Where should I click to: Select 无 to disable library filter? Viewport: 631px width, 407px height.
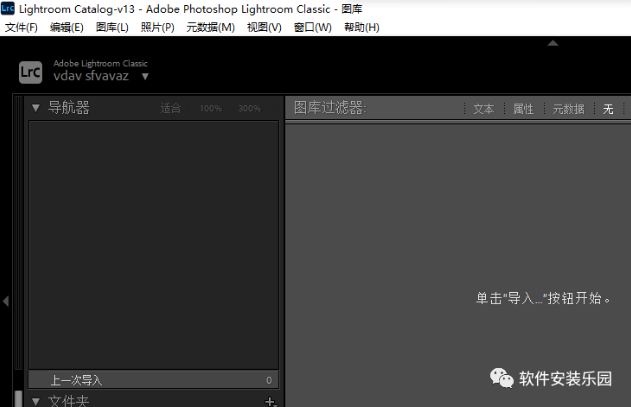coord(608,109)
